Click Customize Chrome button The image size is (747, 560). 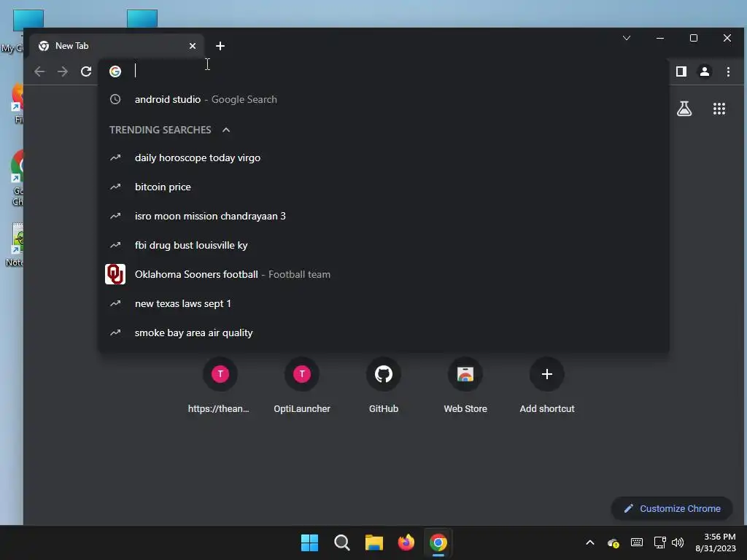672,508
